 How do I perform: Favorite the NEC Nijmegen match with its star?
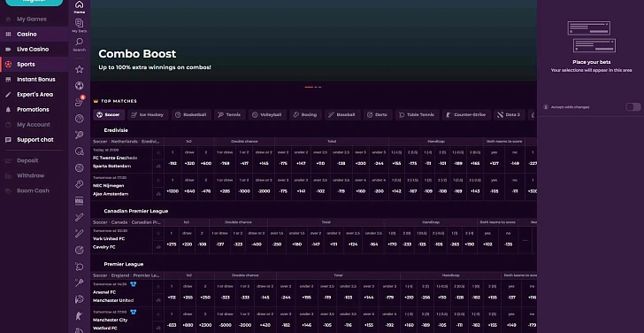[158, 180]
